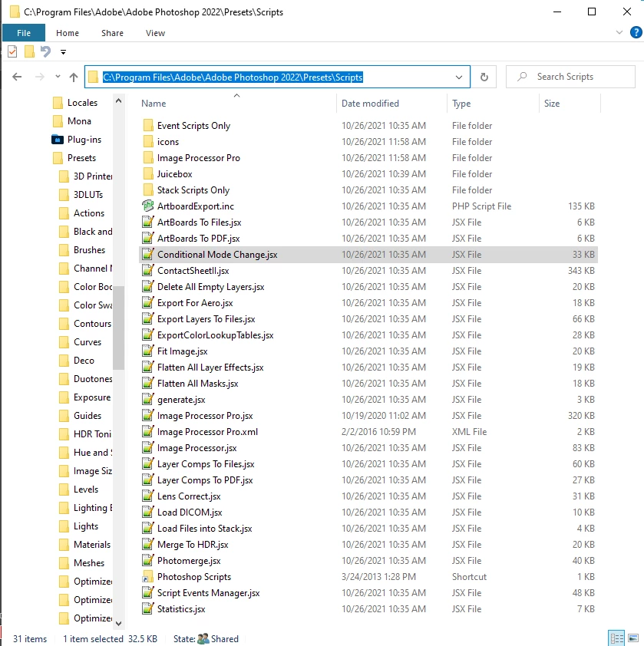Expand the ribbon with the chevron
This screenshot has height=646, width=644.
click(x=619, y=32)
